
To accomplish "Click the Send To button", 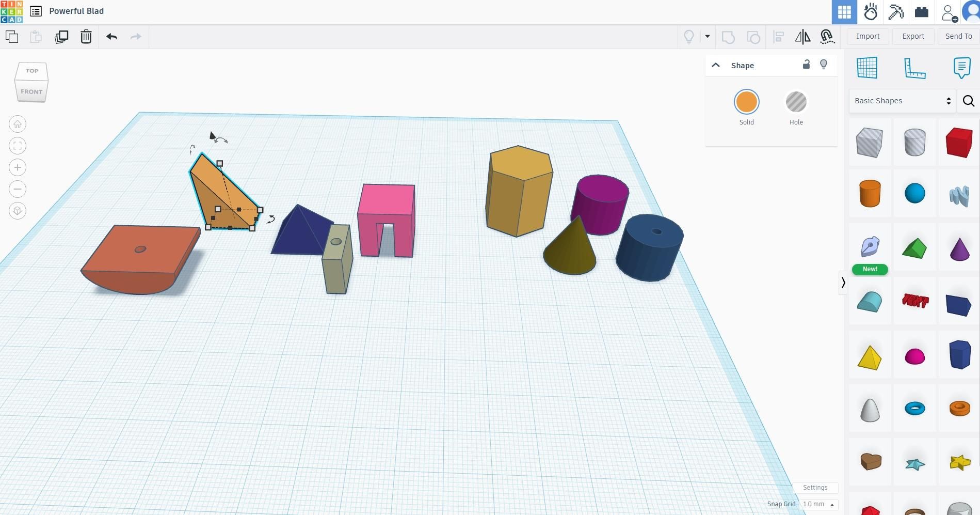I will click(958, 36).
